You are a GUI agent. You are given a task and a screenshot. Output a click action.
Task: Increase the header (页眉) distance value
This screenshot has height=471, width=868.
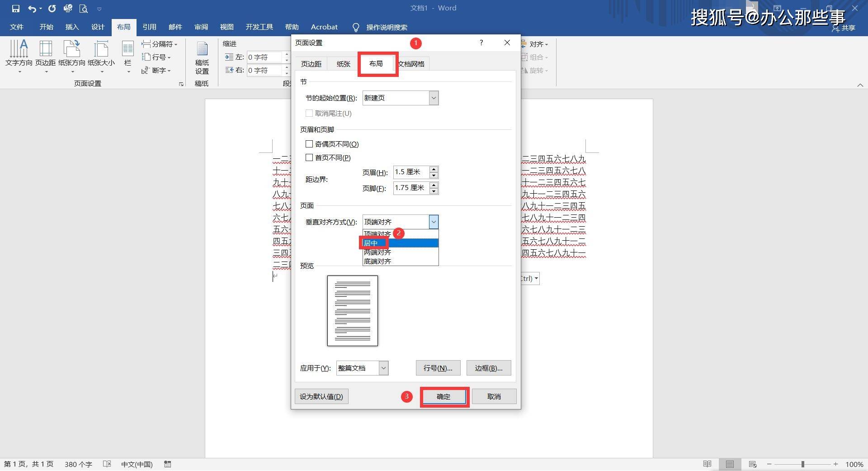pos(434,169)
